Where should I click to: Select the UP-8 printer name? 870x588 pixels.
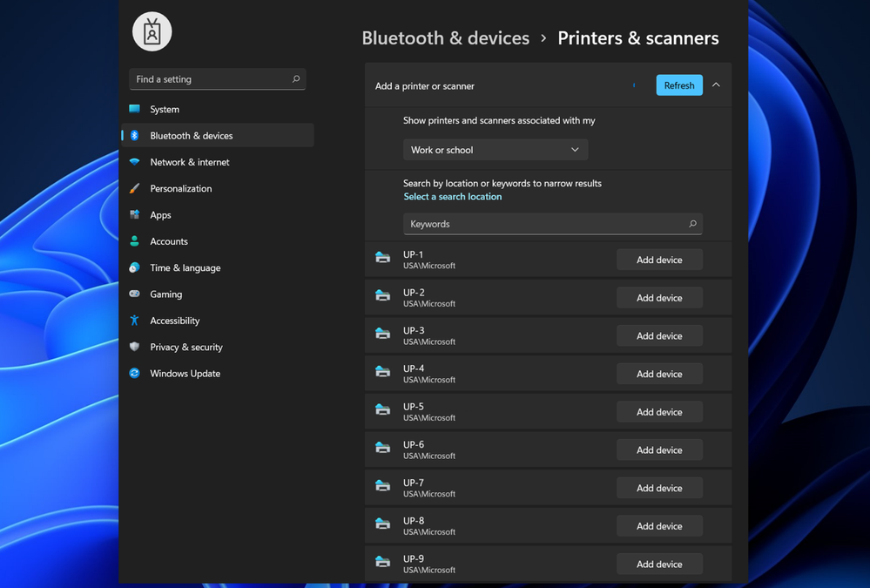coord(414,521)
